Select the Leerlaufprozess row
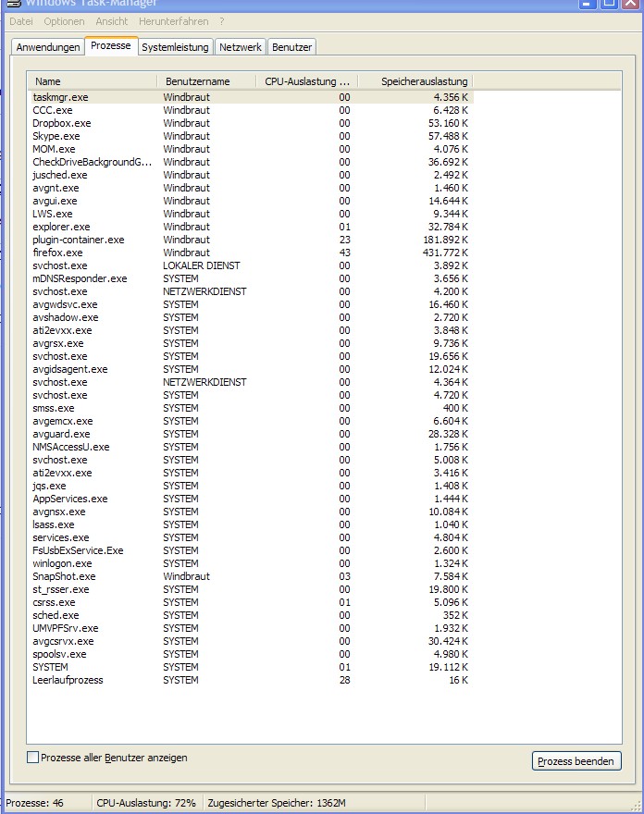This screenshot has height=814, width=644. 251,680
